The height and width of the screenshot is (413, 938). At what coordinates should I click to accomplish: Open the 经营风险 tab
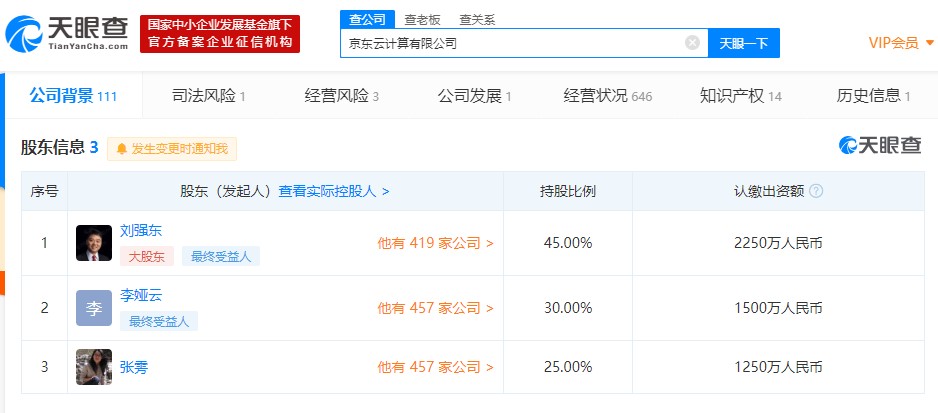(x=342, y=96)
